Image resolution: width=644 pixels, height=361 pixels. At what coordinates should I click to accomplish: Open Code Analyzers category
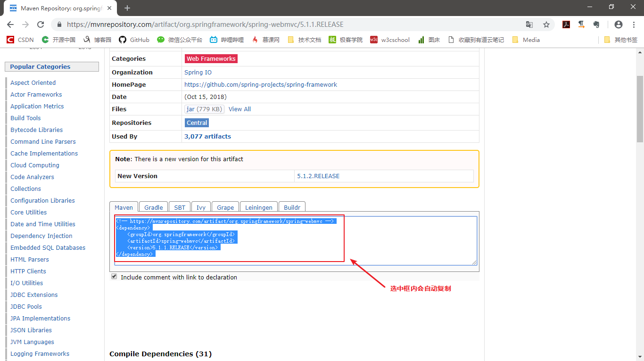(x=33, y=177)
